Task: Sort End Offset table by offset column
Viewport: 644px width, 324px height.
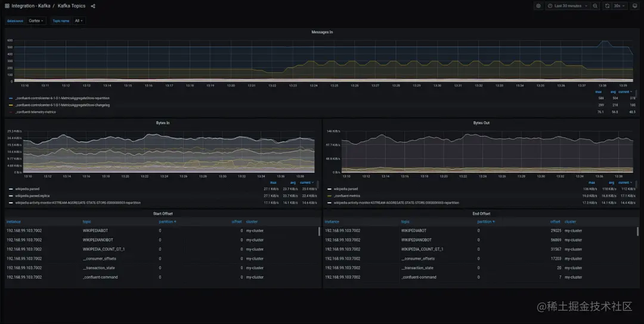Action: 555,221
